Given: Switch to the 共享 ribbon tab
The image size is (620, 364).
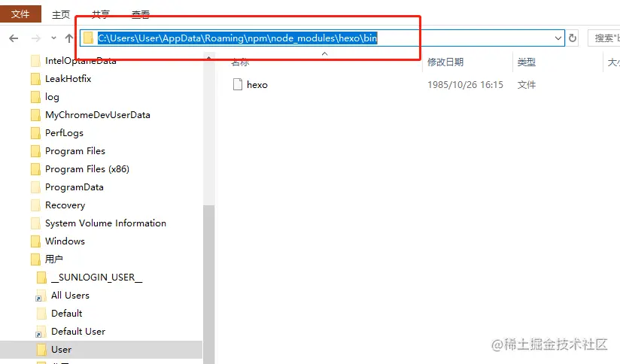Looking at the screenshot, I should [100, 14].
